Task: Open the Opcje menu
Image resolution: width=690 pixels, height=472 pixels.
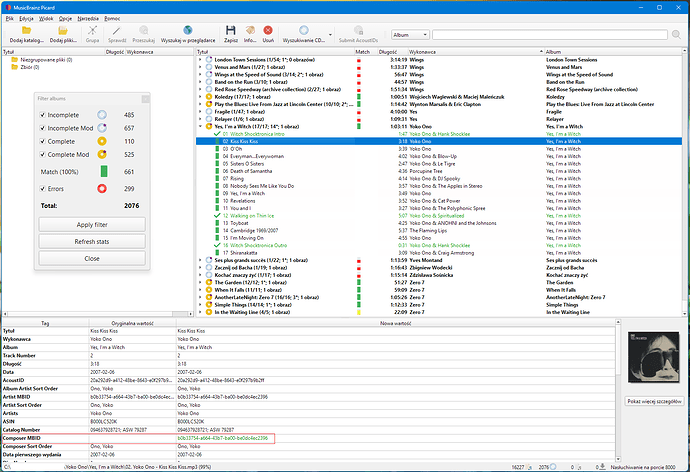Action: point(65,19)
